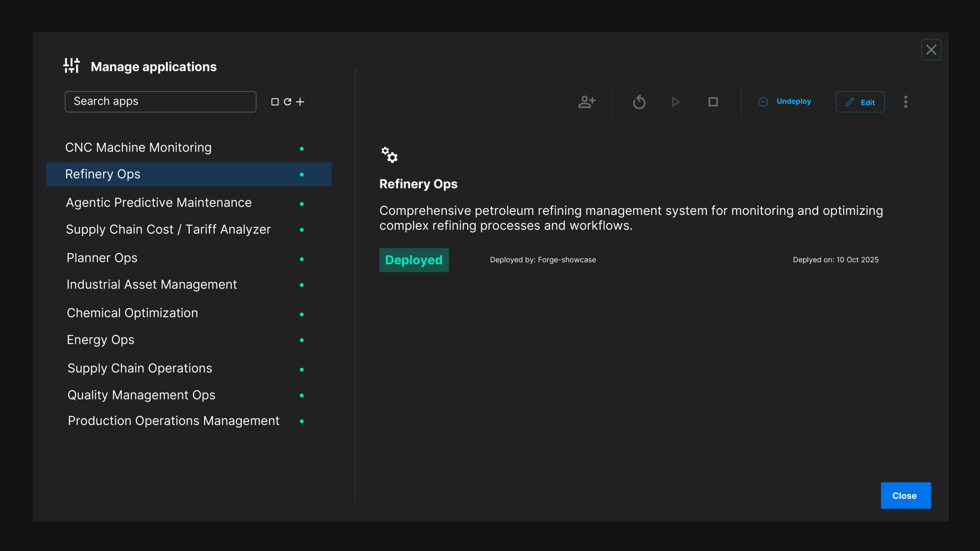Type in the Search apps field
The height and width of the screenshot is (551, 980).
[x=160, y=101]
